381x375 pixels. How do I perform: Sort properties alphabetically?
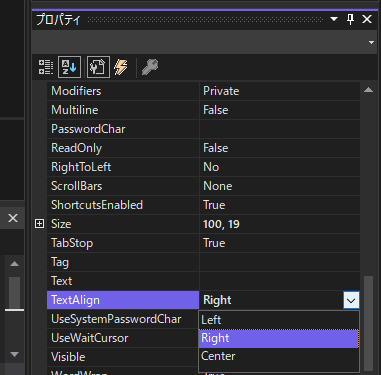click(x=69, y=67)
